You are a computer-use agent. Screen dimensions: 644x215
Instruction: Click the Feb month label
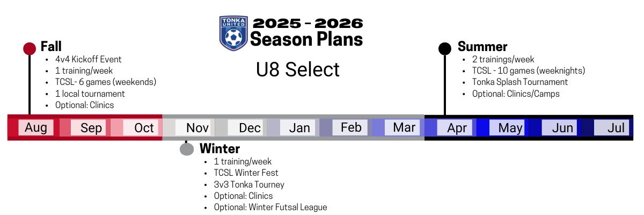click(351, 127)
